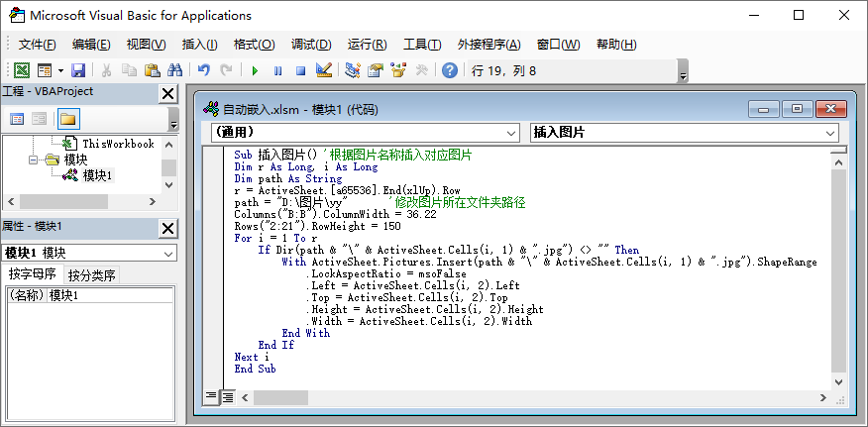Screen dimensions: 868x427
Task: Click the Cut scissors icon
Action: tap(106, 70)
